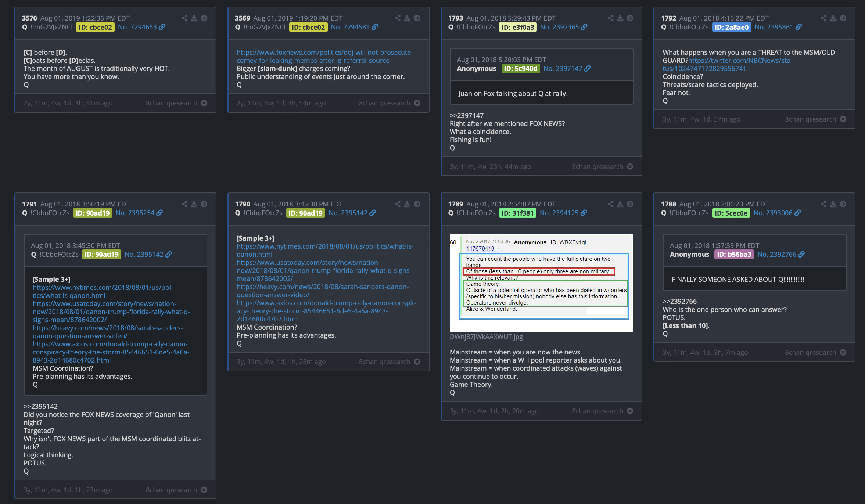
Task: Select blue ID badge 2a8ae0
Action: tap(732, 27)
